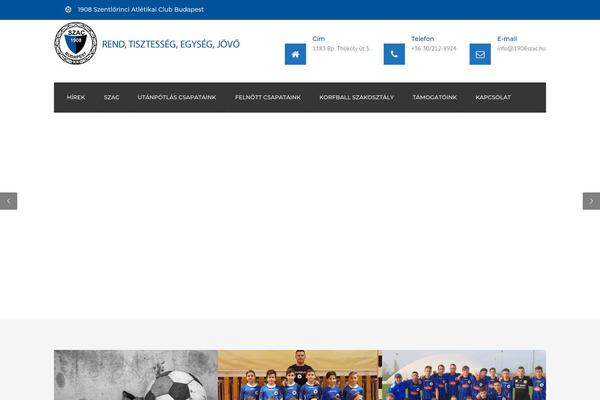Click the E-mail heading label

tap(507, 39)
